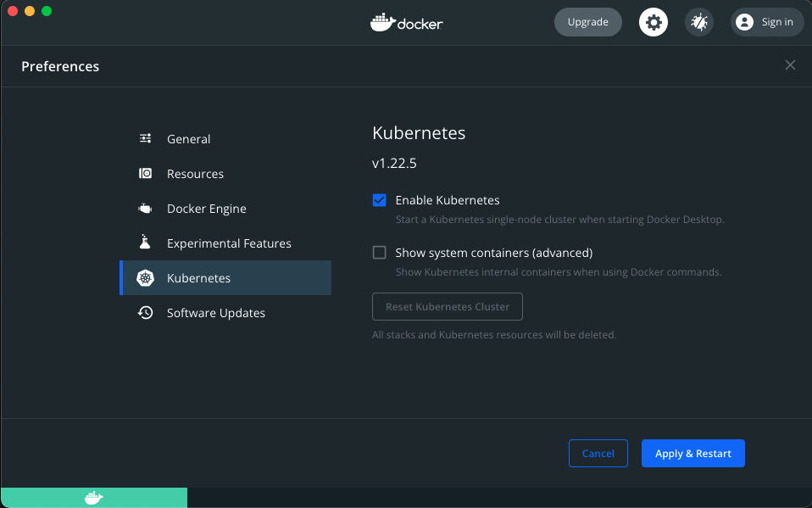
Task: Close the Preferences panel with X
Action: pos(790,64)
